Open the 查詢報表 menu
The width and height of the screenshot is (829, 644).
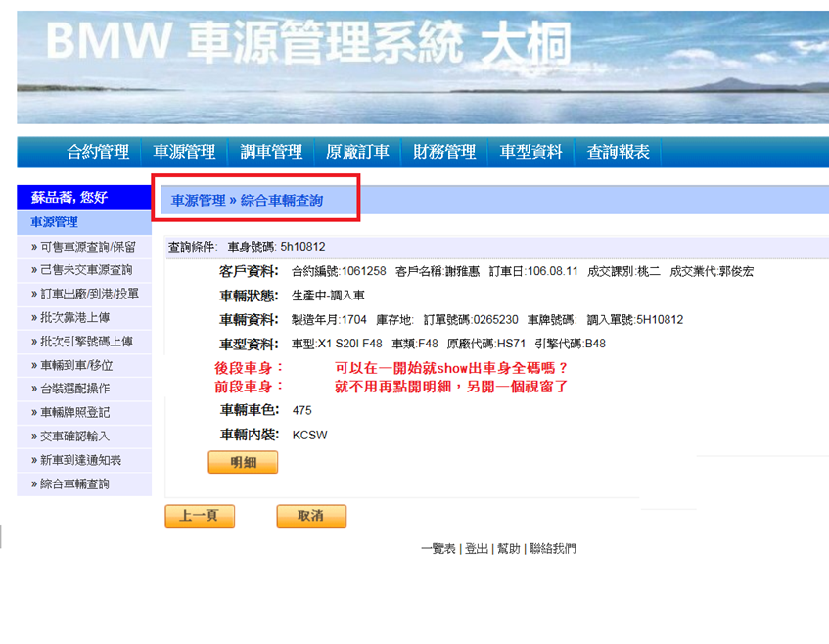tap(618, 152)
